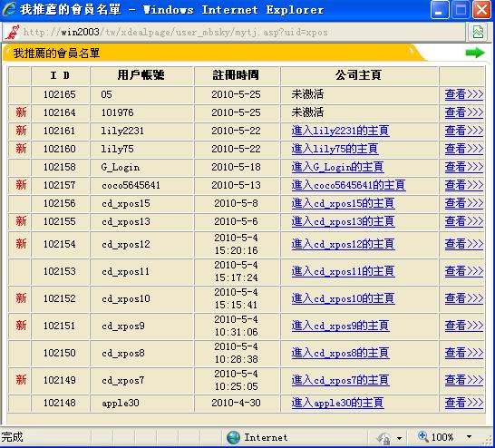Open the lily2231 homepage link

(340, 131)
